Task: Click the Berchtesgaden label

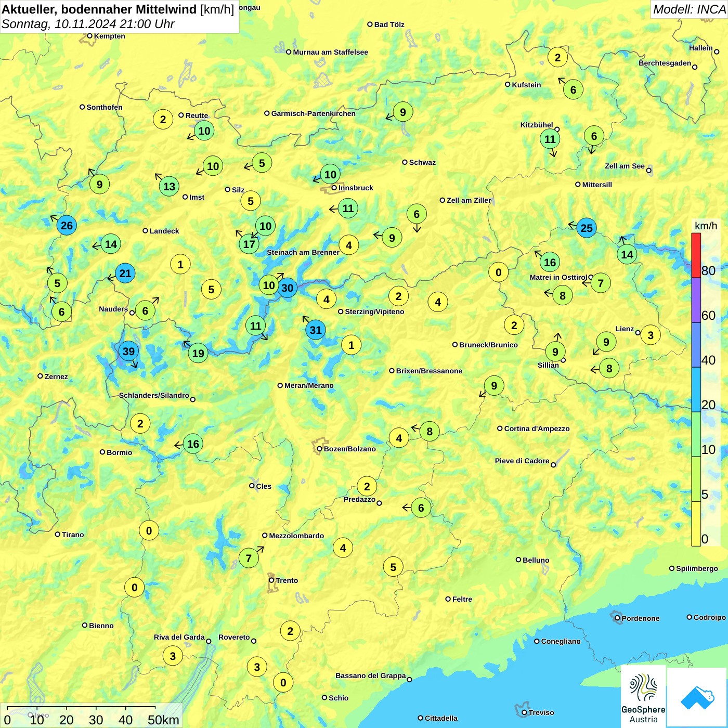Action: pyautogui.click(x=665, y=63)
